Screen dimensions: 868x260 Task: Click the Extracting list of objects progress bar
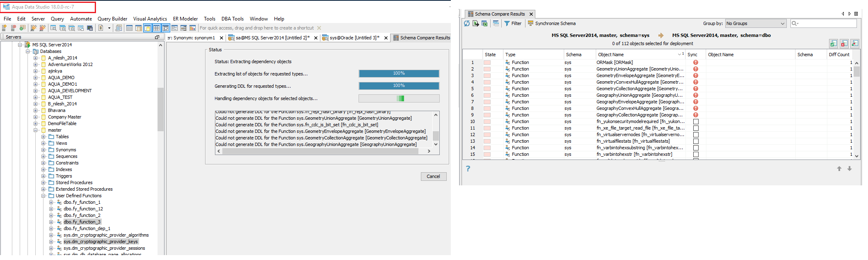click(x=399, y=73)
